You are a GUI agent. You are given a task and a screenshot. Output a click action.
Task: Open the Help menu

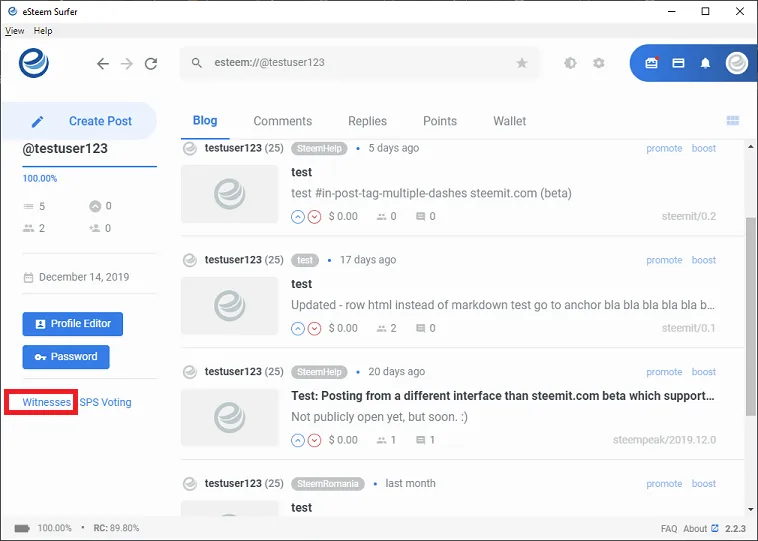(x=43, y=30)
